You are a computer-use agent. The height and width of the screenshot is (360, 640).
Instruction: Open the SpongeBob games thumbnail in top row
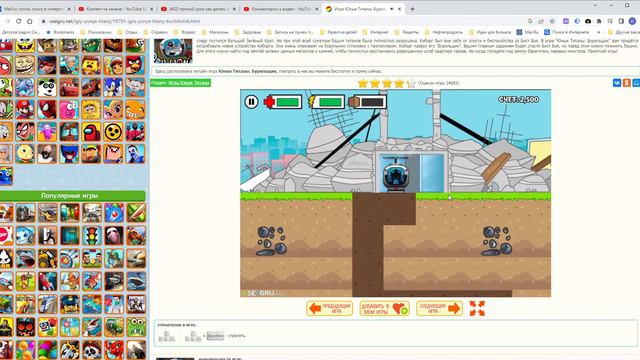[25, 44]
